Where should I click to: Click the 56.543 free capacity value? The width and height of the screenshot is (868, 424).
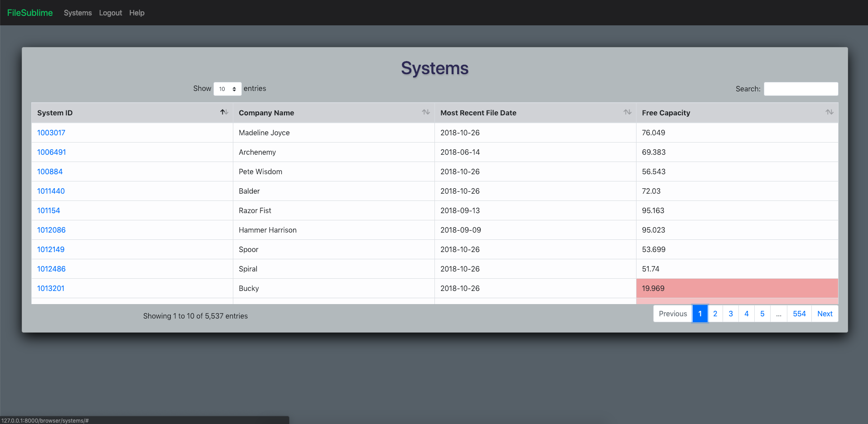click(x=654, y=172)
